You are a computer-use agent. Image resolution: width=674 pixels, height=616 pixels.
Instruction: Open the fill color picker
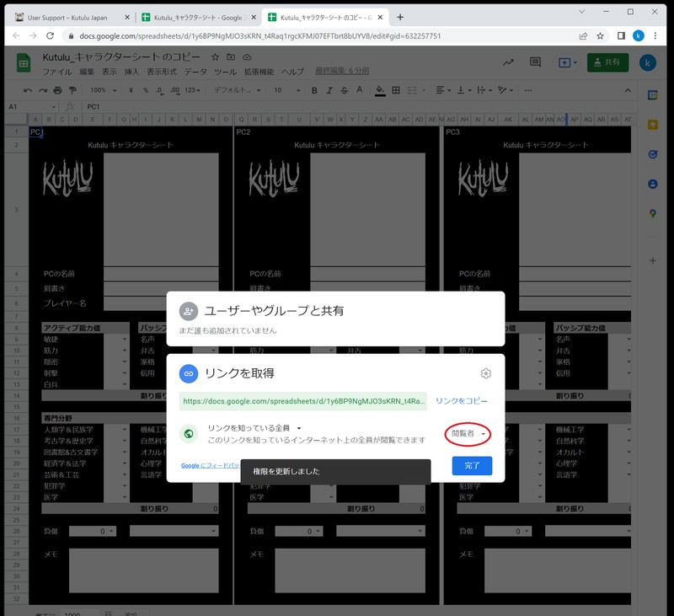point(380,90)
